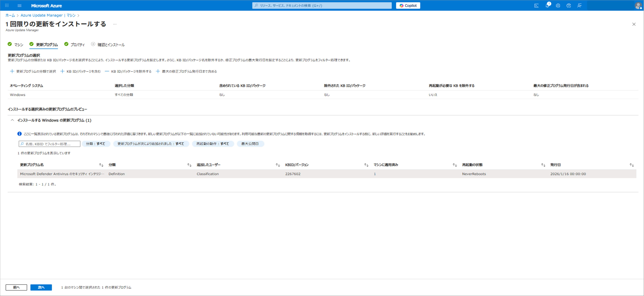
Task: Click the info icon beside assessment notice
Action: tap(19, 134)
